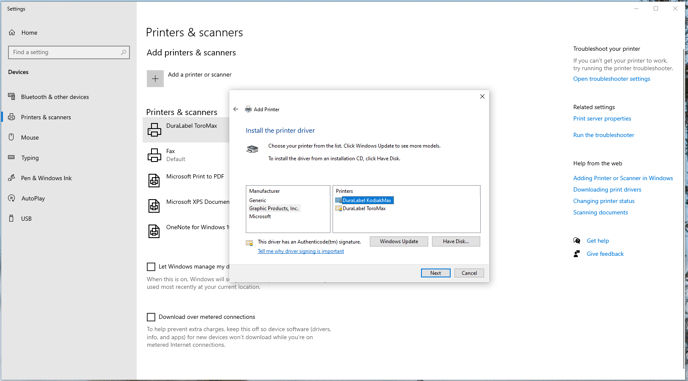
Task: Open Bluetooth & other devices page
Action: tap(55, 97)
